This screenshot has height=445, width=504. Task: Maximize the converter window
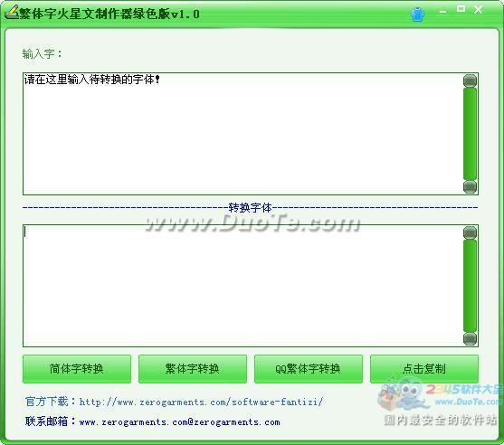pyautogui.click(x=461, y=9)
